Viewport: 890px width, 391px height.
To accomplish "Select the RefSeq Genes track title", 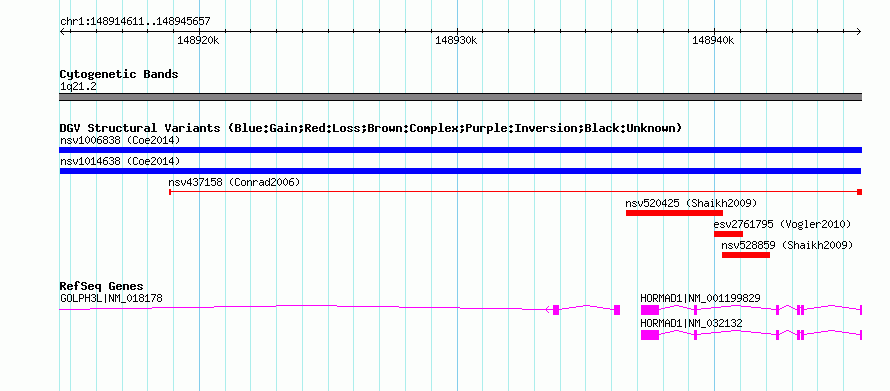I will click(x=102, y=286).
